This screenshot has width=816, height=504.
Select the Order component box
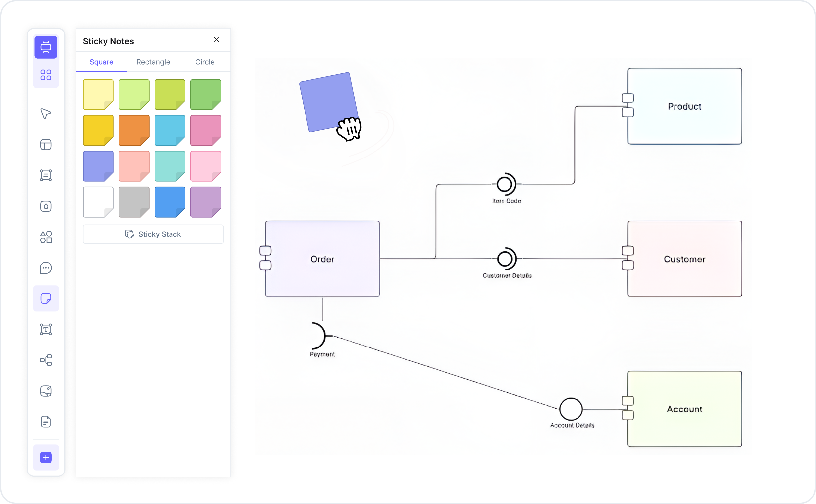coord(322,259)
